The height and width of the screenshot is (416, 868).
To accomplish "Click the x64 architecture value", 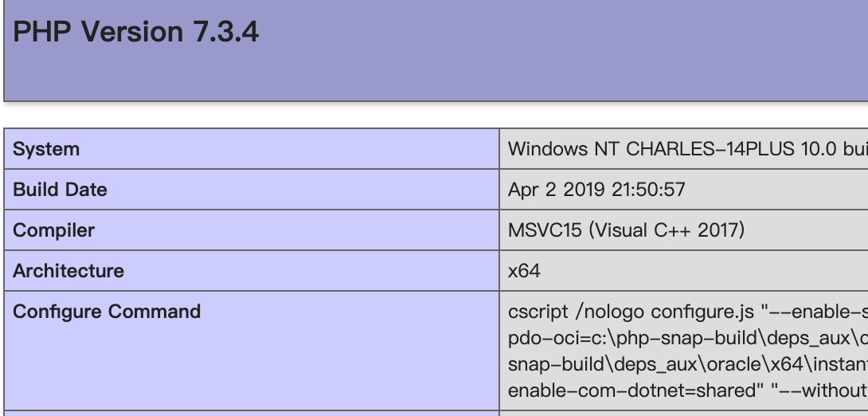I will pyautogui.click(x=524, y=271).
